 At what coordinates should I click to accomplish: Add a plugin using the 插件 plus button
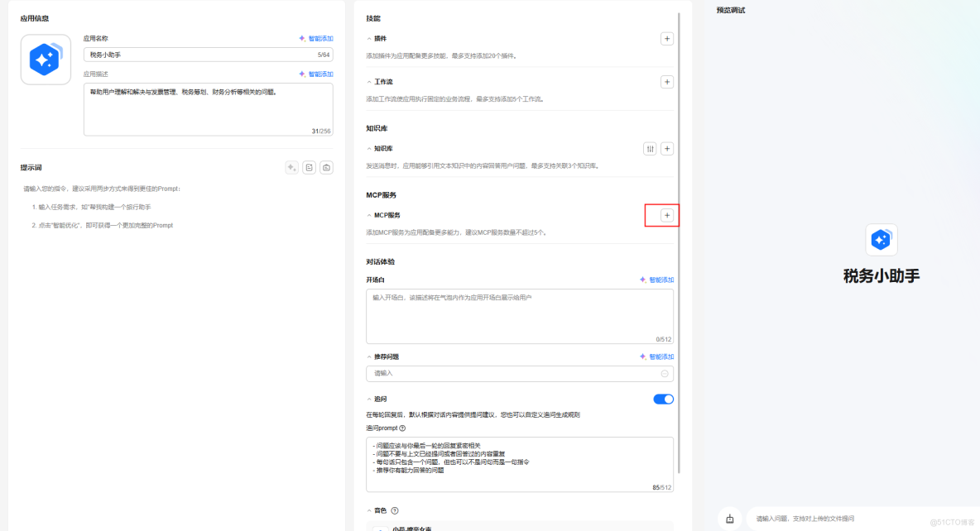tap(667, 38)
